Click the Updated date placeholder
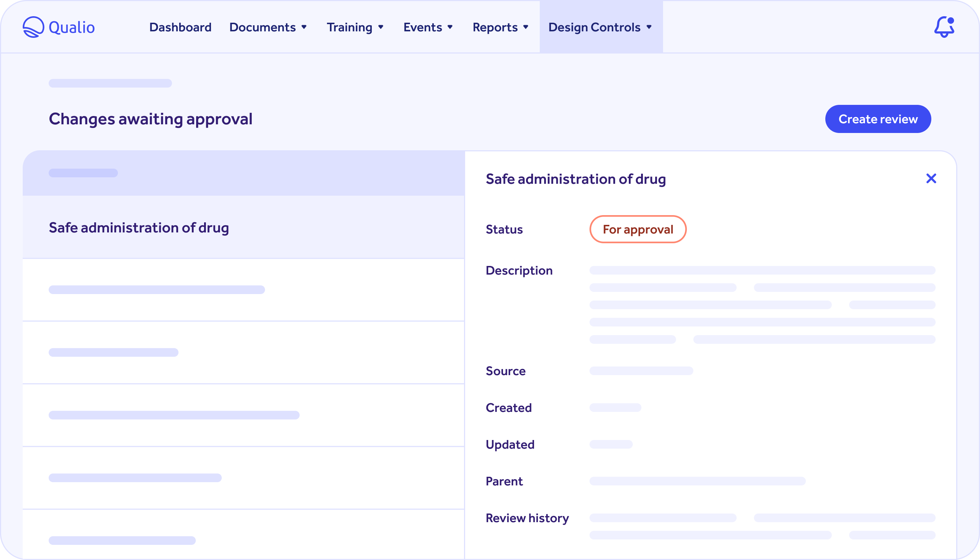The image size is (980, 560). point(611,444)
